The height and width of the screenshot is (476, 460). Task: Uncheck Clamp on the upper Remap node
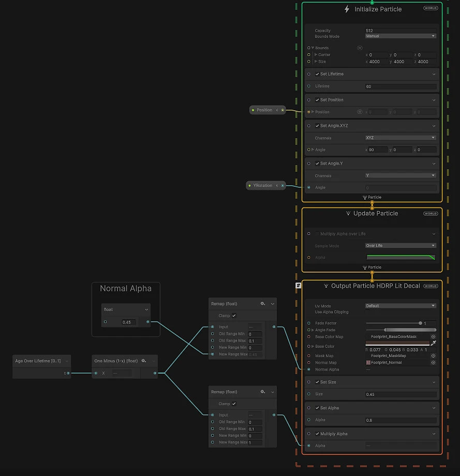(234, 316)
